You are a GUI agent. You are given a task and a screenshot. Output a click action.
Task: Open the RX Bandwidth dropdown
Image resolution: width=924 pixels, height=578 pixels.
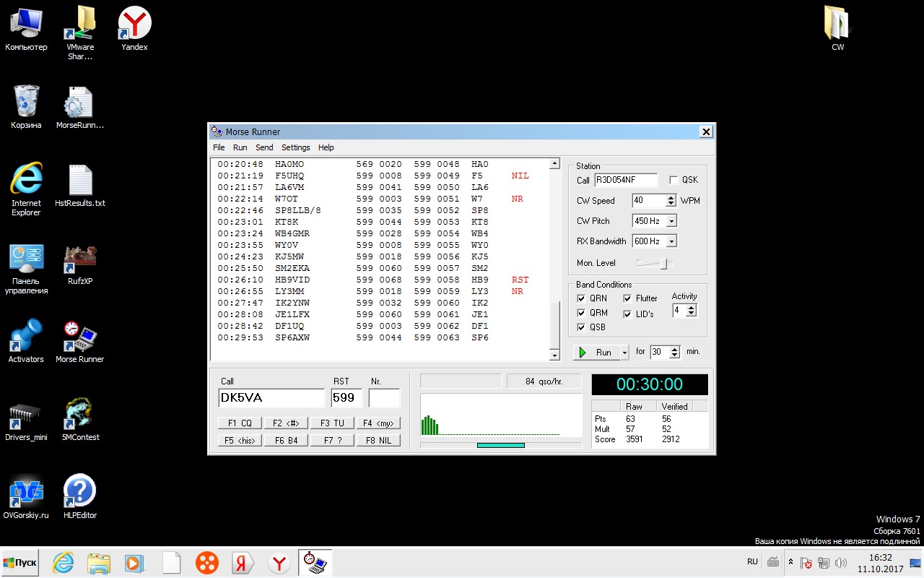(x=671, y=241)
